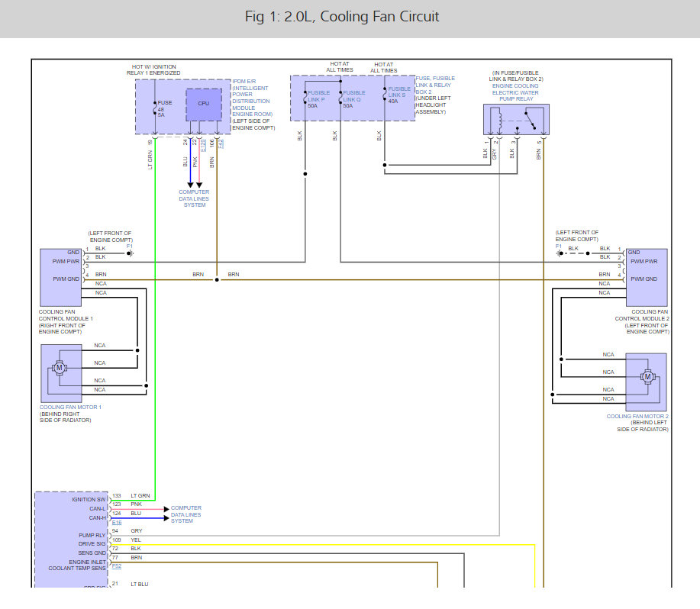Open the F42 connector link
This screenshot has height=609, width=700.
(221, 143)
